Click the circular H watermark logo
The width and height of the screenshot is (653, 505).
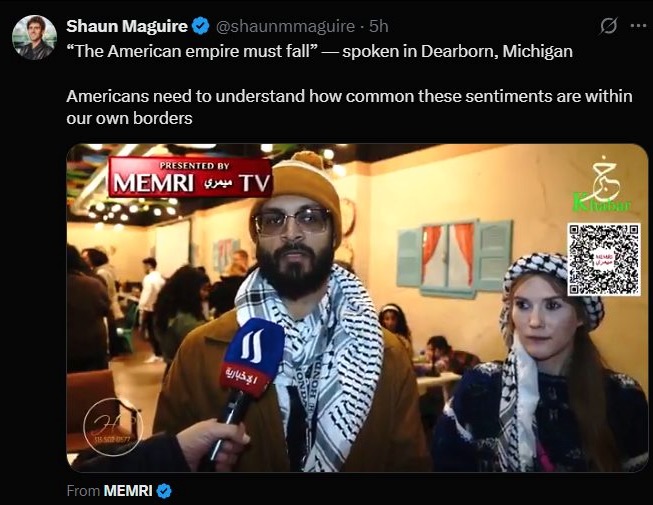click(113, 427)
